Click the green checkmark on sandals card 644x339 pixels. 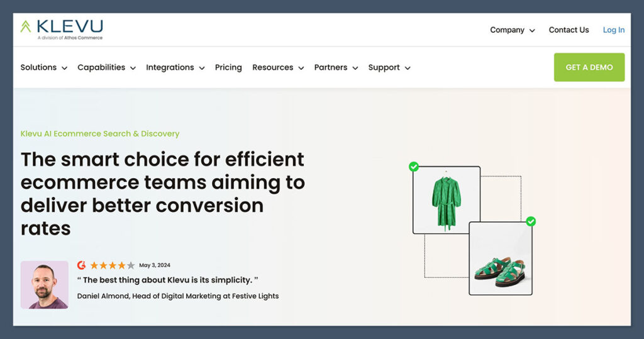[531, 221]
